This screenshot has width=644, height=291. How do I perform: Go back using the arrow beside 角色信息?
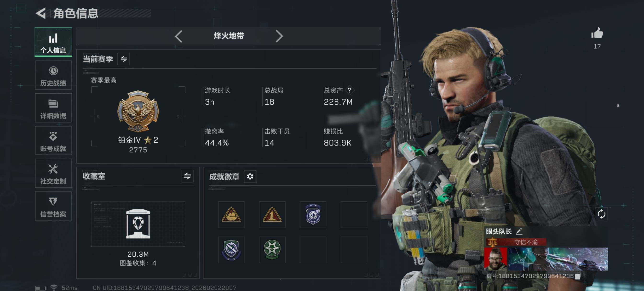[x=41, y=13]
